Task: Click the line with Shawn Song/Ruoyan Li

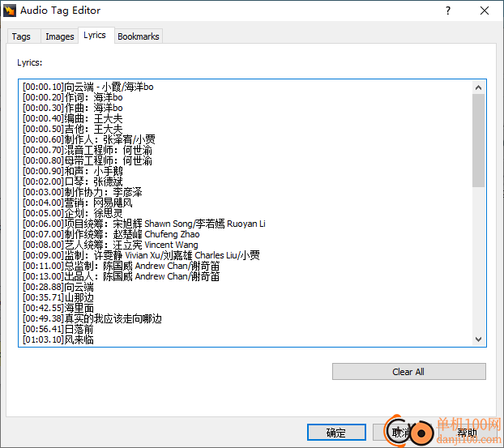Action: pos(144,224)
